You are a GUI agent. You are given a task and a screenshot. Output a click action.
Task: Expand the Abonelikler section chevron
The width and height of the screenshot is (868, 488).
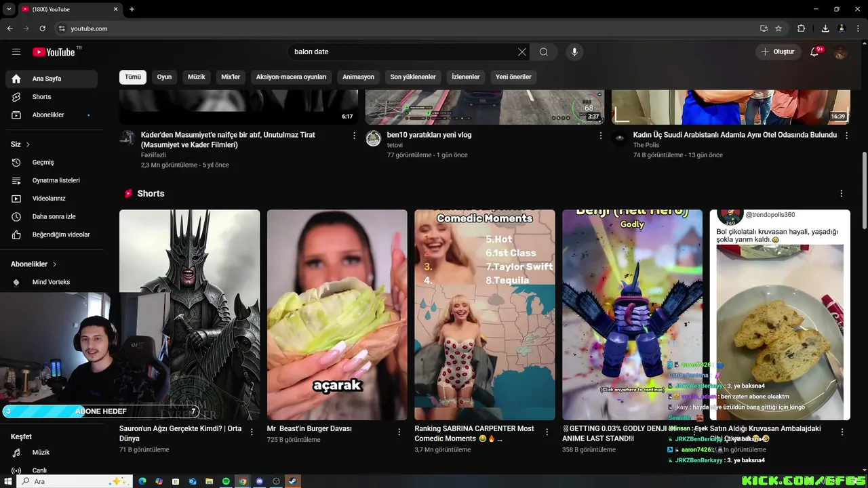pyautogui.click(x=54, y=264)
